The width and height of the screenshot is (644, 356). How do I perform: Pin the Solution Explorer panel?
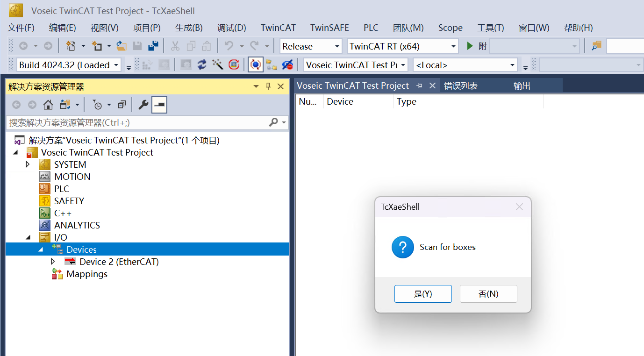[268, 86]
